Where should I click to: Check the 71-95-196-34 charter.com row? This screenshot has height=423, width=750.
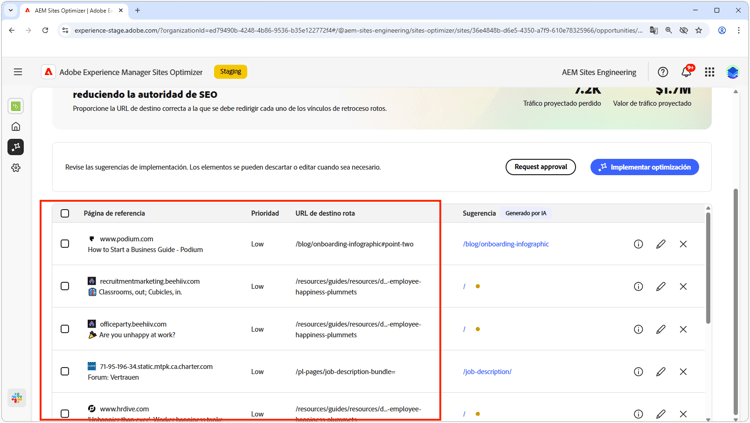coord(65,371)
